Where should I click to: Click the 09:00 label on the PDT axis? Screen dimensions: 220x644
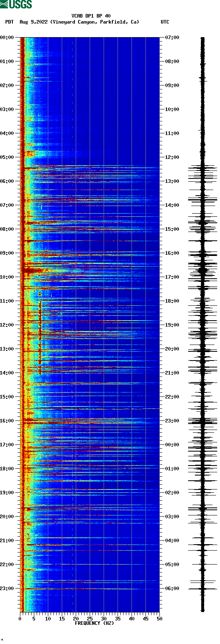pos(7,253)
